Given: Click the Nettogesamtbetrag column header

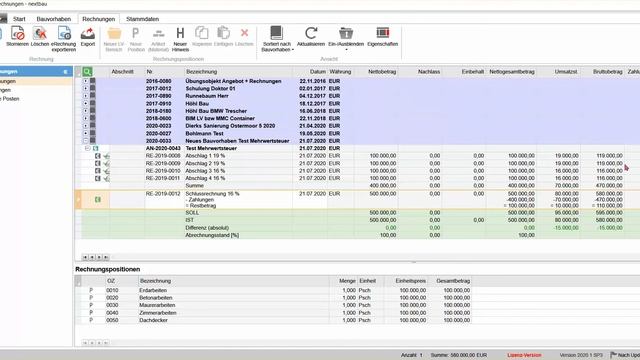Looking at the screenshot, I should pos(511,71).
